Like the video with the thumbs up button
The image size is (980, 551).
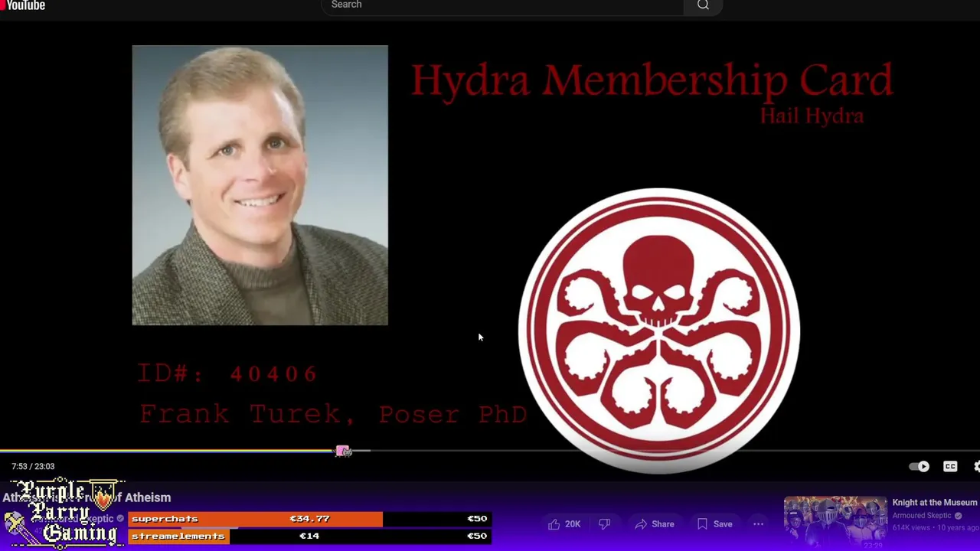[x=563, y=524]
